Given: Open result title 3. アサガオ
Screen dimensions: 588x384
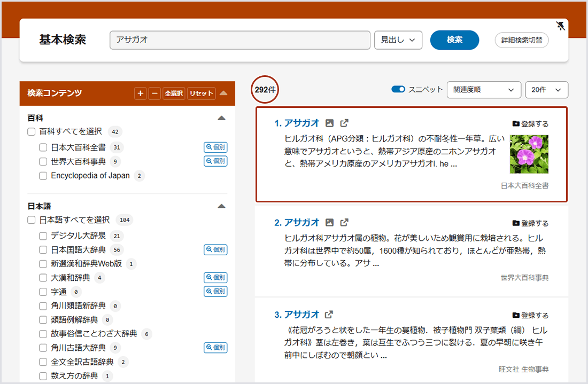Looking at the screenshot, I should pos(297,315).
